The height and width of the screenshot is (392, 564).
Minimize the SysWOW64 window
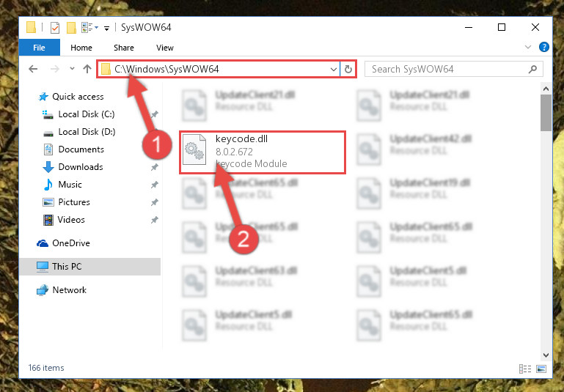point(469,27)
